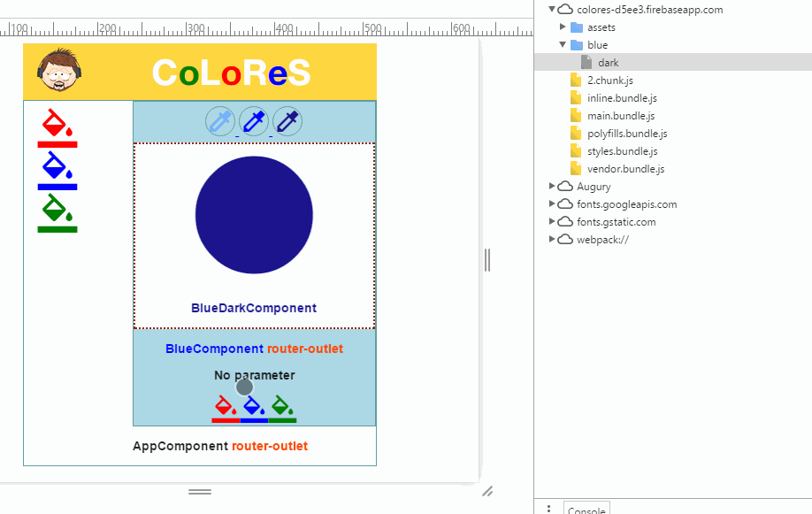Choose the green paint bucket in left sidebar
The image size is (812, 514).
(x=57, y=212)
